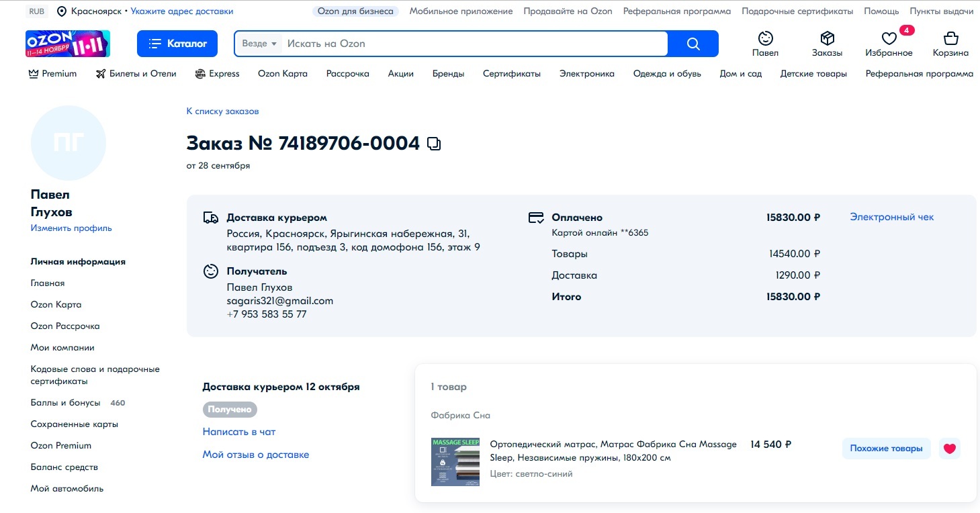Viewport: 980px width, 513px height.
Task: Open Электронный чек link
Action: [x=892, y=217]
